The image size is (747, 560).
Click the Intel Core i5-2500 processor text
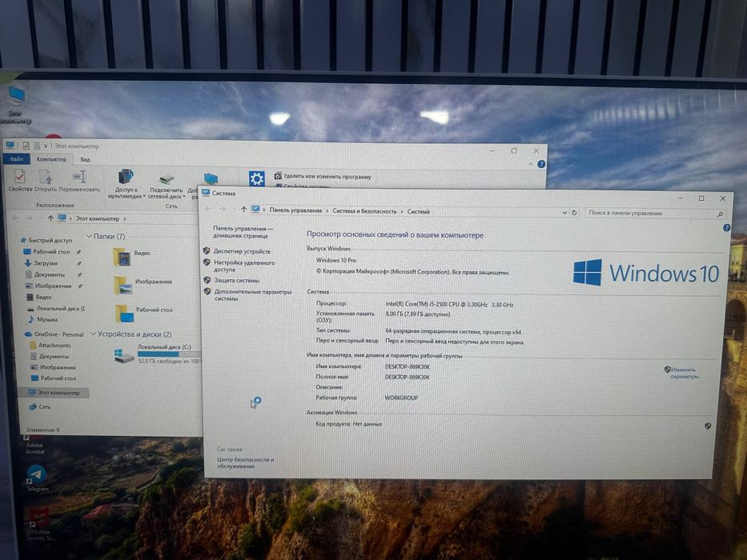(x=449, y=304)
